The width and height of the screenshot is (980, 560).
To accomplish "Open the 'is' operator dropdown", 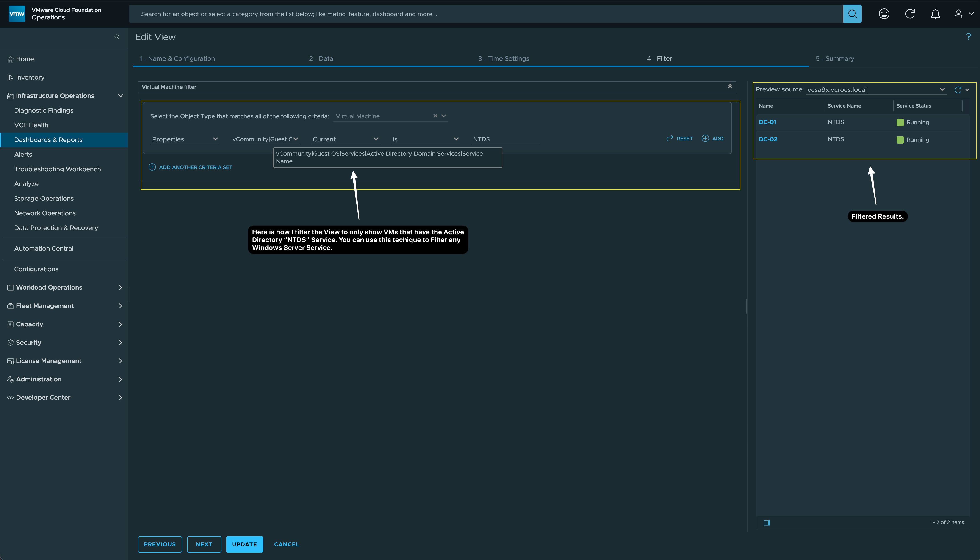I will click(x=425, y=139).
